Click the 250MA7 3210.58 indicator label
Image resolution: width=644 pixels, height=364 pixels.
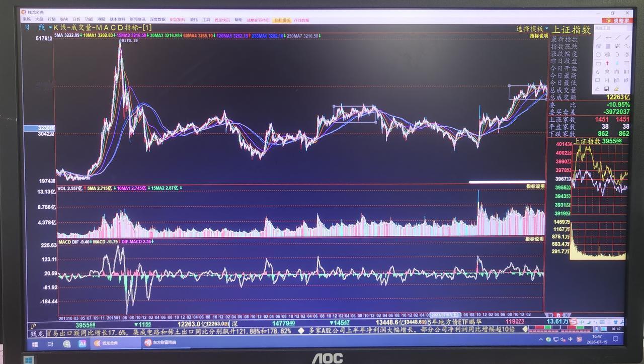point(302,36)
